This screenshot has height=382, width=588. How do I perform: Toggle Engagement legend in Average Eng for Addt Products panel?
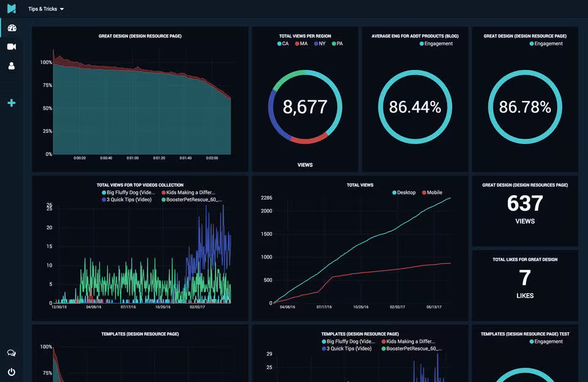435,43
